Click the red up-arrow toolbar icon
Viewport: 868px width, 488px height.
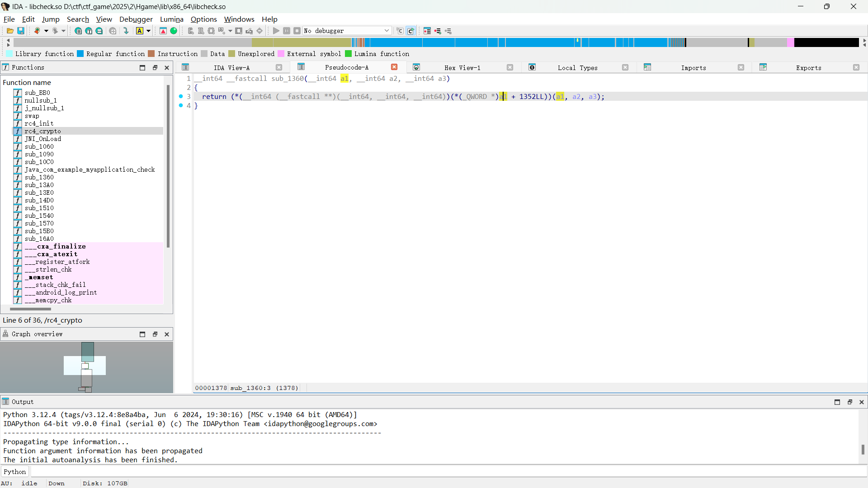163,31
